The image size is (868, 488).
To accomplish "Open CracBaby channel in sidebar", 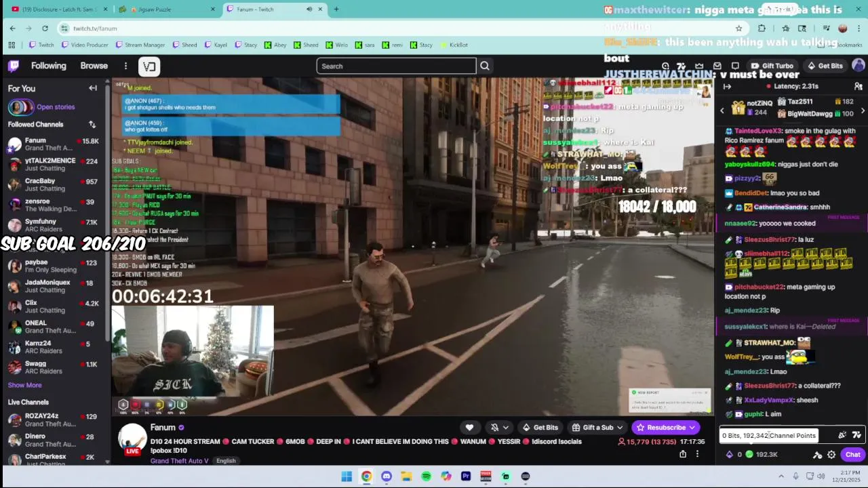I will [x=53, y=184].
